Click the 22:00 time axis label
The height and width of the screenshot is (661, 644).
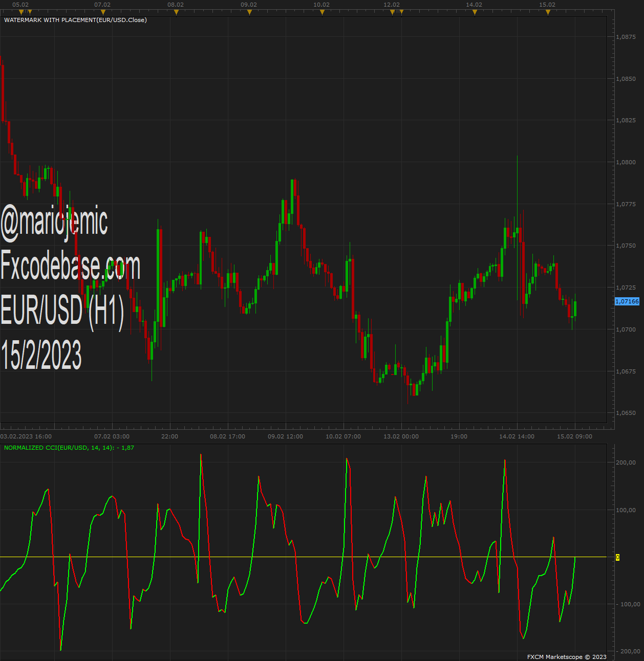[x=169, y=436]
